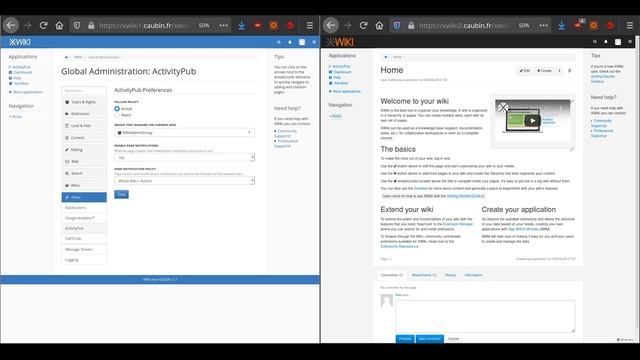640x360 pixels.
Task: Open Mail admin section
Action: (84, 161)
